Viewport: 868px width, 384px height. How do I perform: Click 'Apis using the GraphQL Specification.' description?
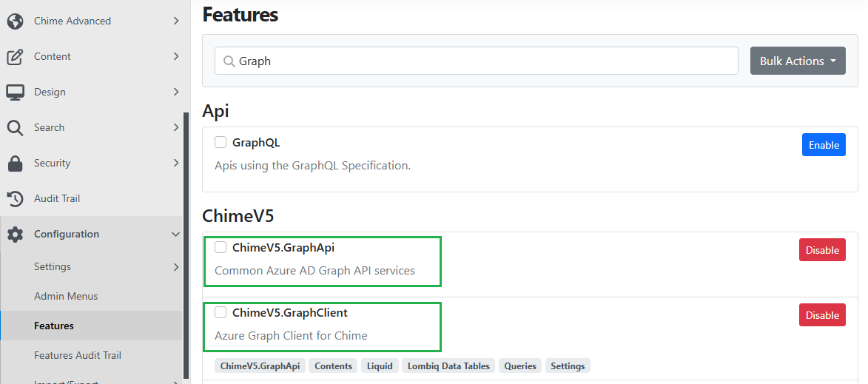point(313,166)
